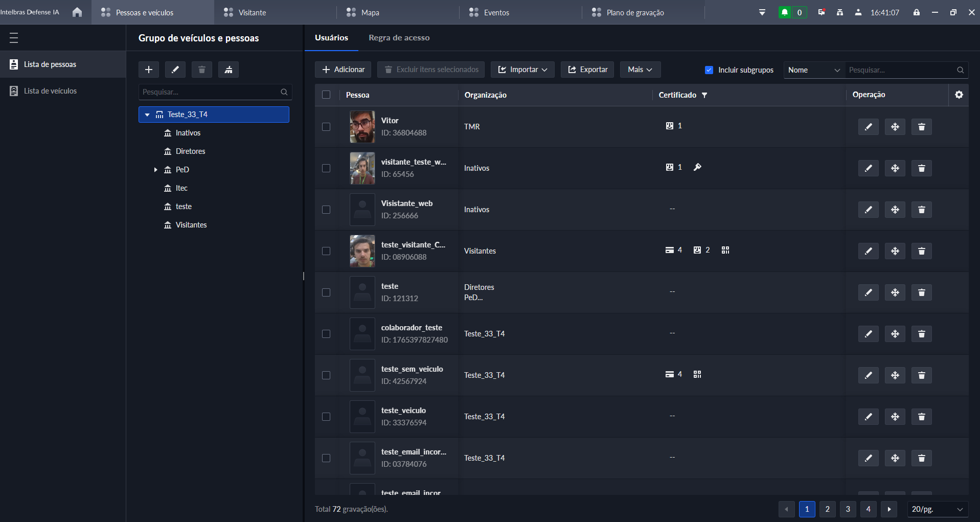The height and width of the screenshot is (522, 980).
Task: Open the 20/pg. page size dropdown
Action: 937,509
